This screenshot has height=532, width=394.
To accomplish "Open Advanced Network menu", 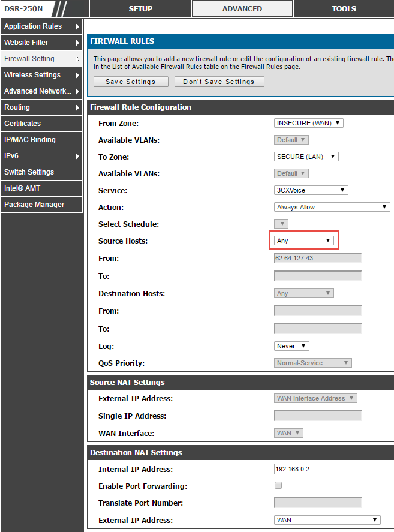I will 41,91.
